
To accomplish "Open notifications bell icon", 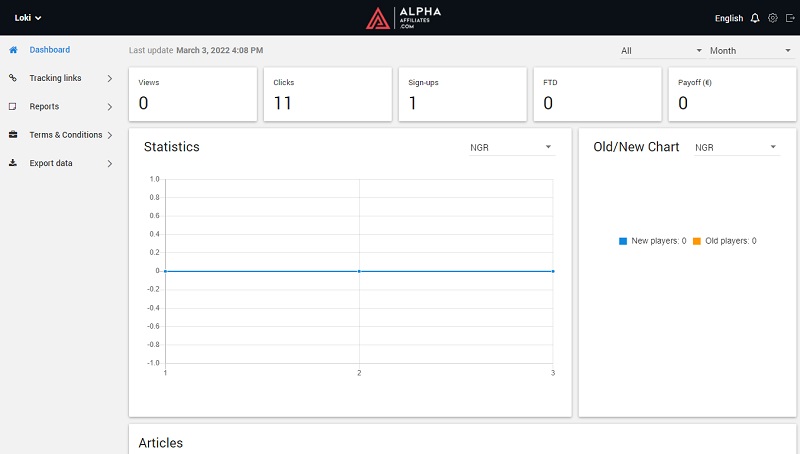I will (755, 18).
